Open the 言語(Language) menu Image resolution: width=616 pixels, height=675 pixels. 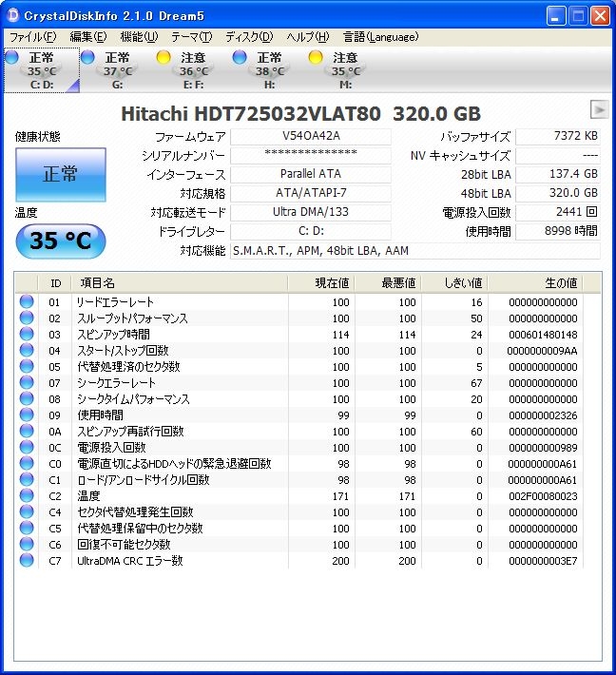coord(380,37)
